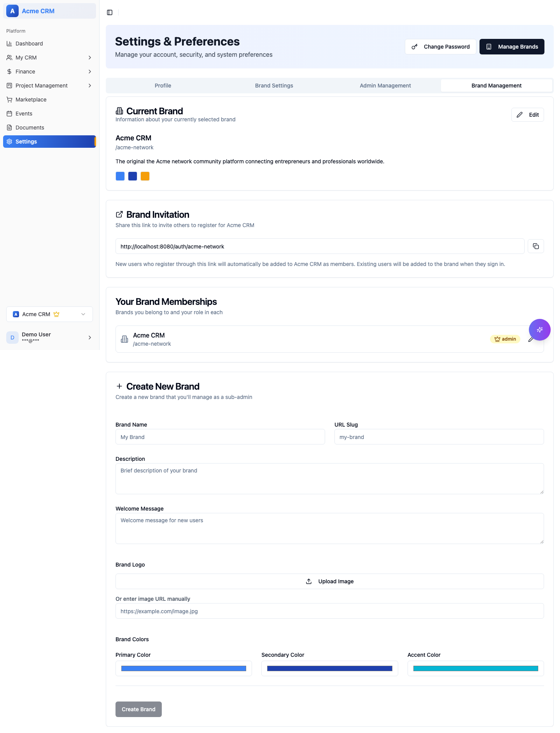
Task: Switch to the Profile tab
Action: pos(163,86)
